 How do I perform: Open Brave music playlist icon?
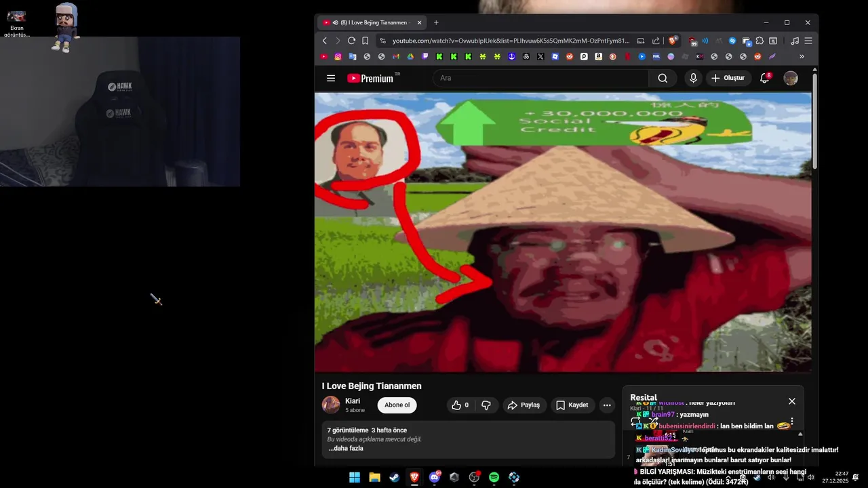coord(795,41)
